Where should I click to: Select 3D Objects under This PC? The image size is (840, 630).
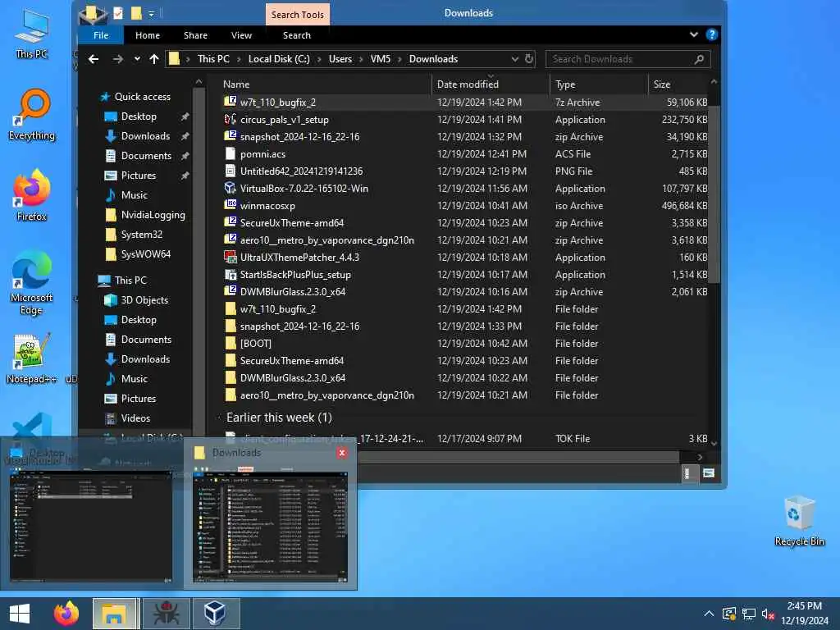pos(144,300)
